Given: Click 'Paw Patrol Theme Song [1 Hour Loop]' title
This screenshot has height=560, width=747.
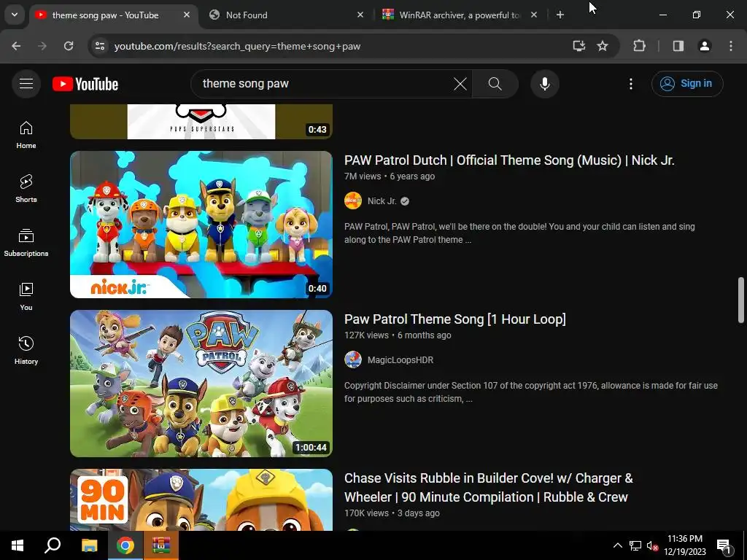Looking at the screenshot, I should coord(455,319).
